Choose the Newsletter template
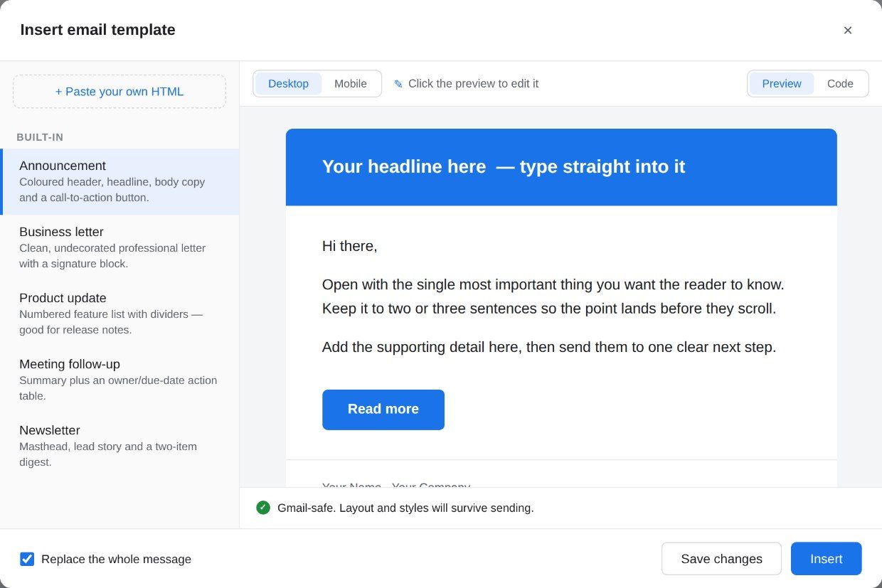Viewport: 882px width, 588px height. [119, 446]
